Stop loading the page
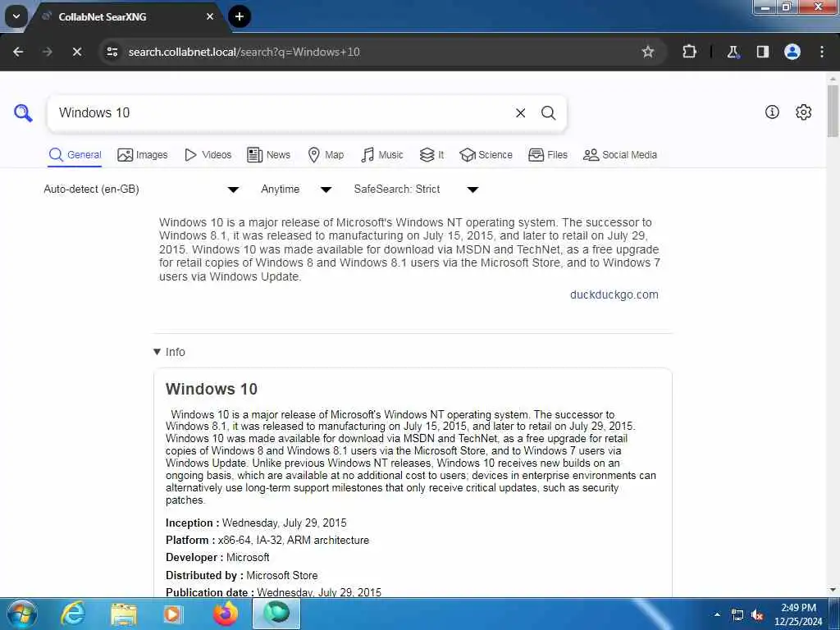 (76, 52)
